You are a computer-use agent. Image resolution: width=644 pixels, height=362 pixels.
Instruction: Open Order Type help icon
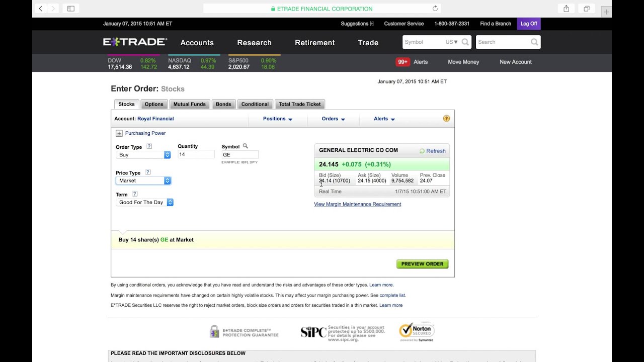click(x=149, y=146)
